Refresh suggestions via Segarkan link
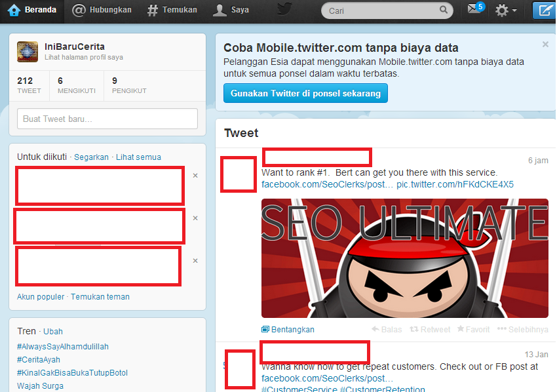 tap(91, 157)
